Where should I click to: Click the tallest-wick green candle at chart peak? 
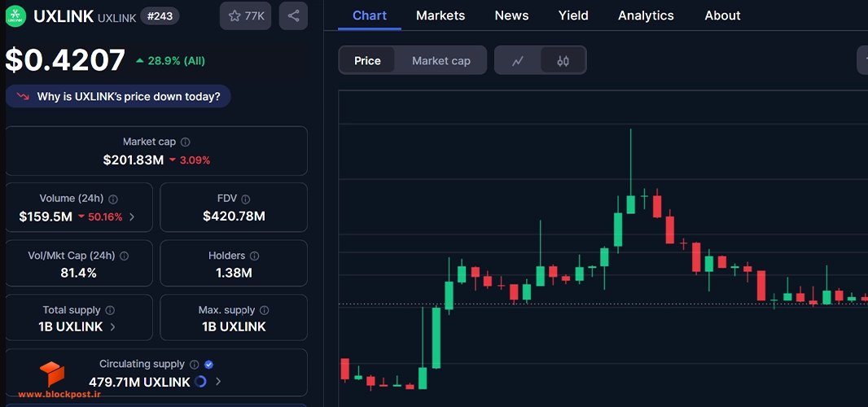tap(630, 203)
